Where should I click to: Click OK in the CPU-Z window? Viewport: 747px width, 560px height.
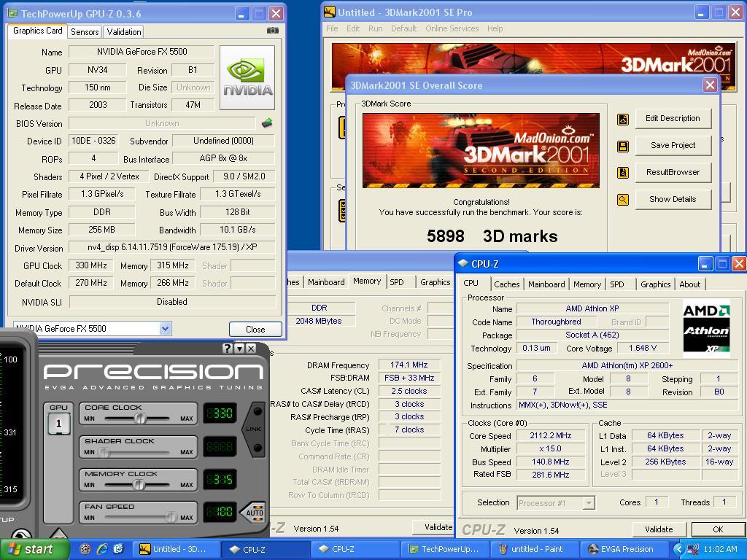tap(718, 529)
